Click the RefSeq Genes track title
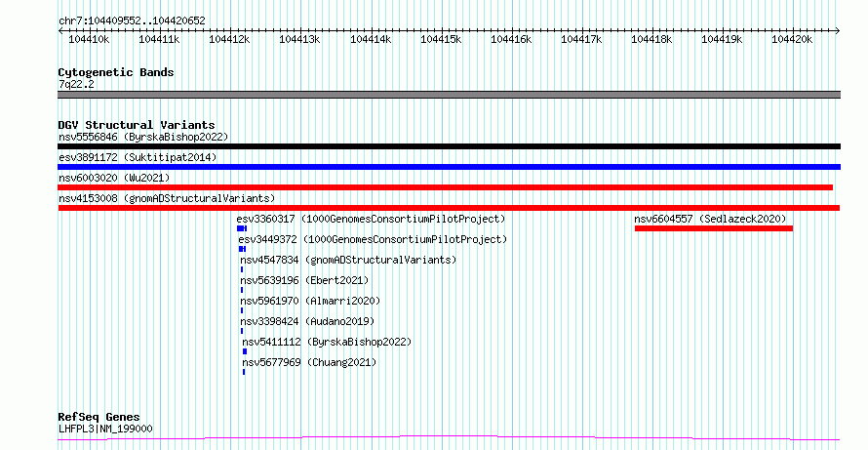Screen dimensions: 868x450 click(99, 417)
